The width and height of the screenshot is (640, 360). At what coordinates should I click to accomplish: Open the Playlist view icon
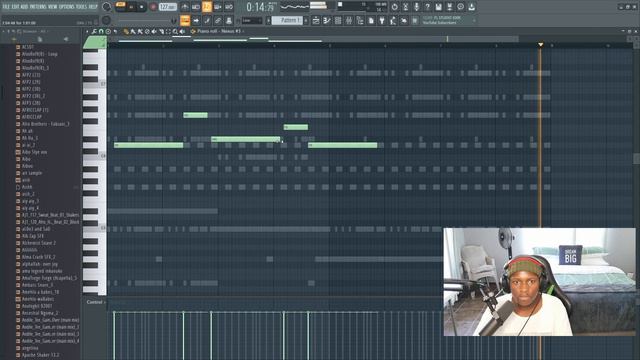point(316,20)
